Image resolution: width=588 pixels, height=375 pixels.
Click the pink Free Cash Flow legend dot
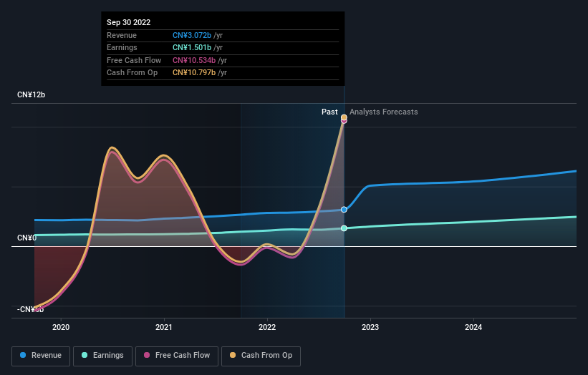point(148,356)
